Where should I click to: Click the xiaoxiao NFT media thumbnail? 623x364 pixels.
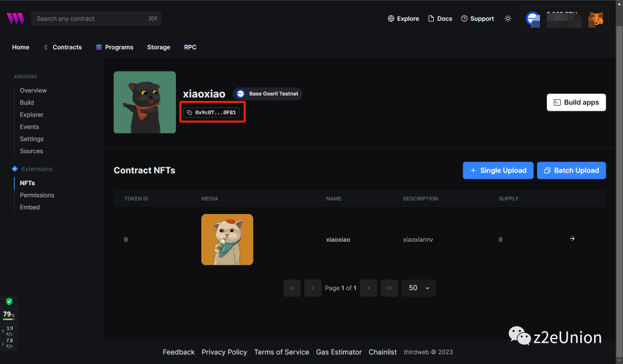point(227,239)
